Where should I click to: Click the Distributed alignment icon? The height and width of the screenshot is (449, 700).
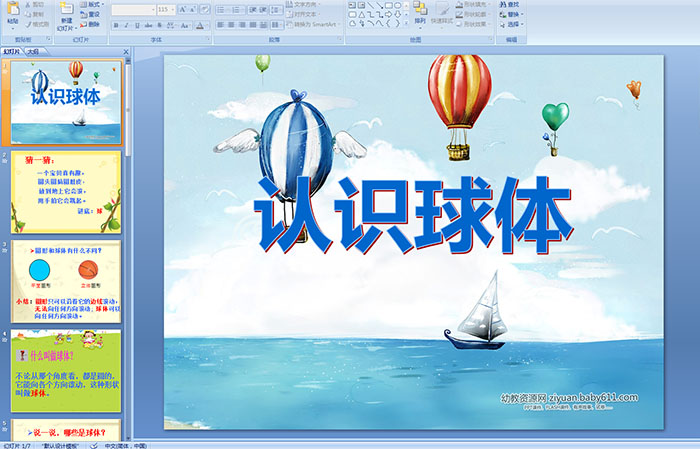263,25
